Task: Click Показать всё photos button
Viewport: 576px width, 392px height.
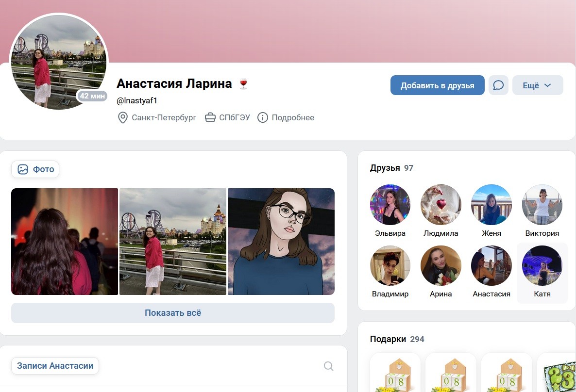Action: click(x=172, y=313)
